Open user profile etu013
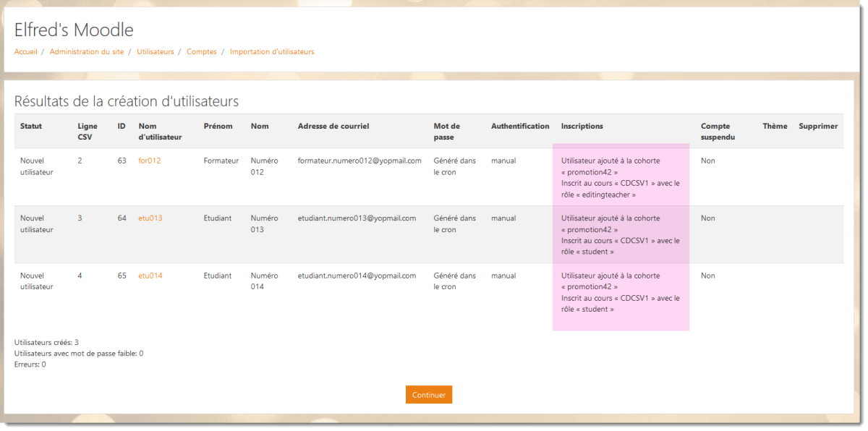 (150, 218)
